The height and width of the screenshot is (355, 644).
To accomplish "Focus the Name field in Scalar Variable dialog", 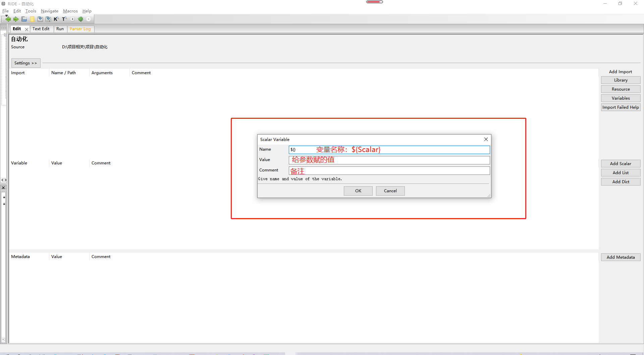I will click(x=389, y=150).
